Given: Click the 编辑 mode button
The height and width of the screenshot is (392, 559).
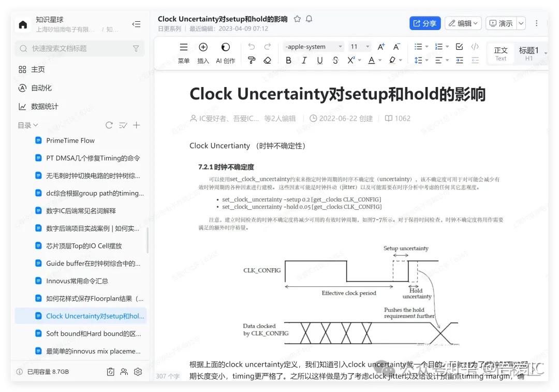Looking at the screenshot, I should point(463,23).
